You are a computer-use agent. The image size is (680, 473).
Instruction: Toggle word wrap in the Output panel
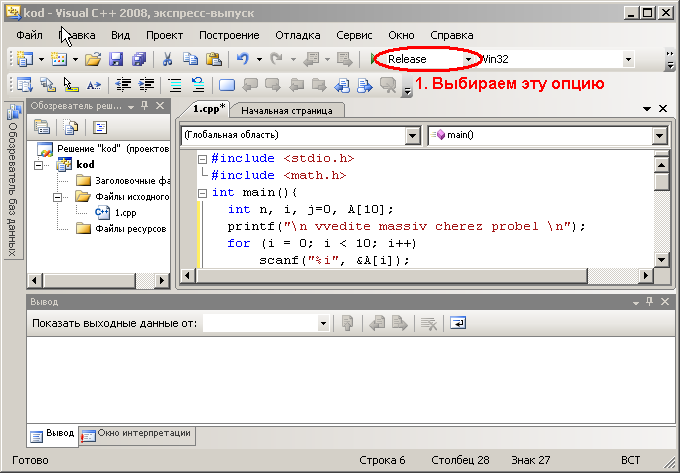click(x=458, y=323)
